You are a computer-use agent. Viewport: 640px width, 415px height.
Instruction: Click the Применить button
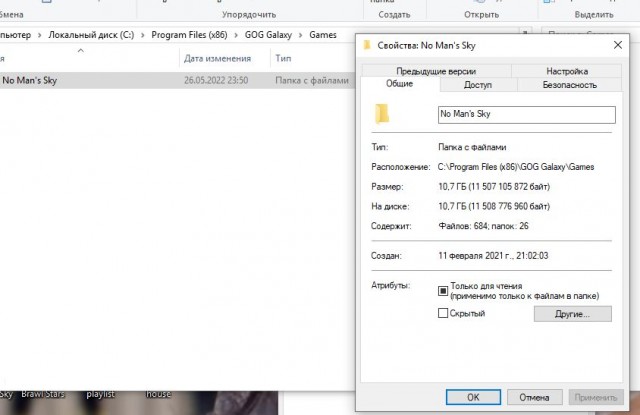(596, 397)
